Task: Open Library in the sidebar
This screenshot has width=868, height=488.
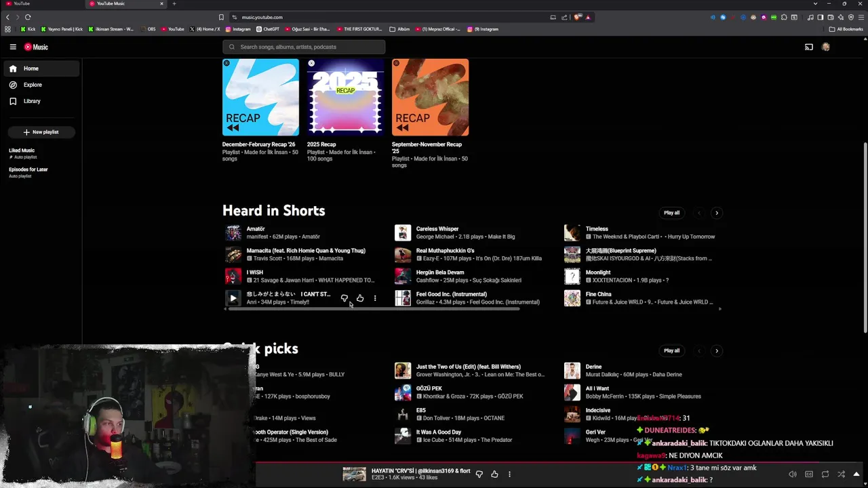Action: click(41, 101)
